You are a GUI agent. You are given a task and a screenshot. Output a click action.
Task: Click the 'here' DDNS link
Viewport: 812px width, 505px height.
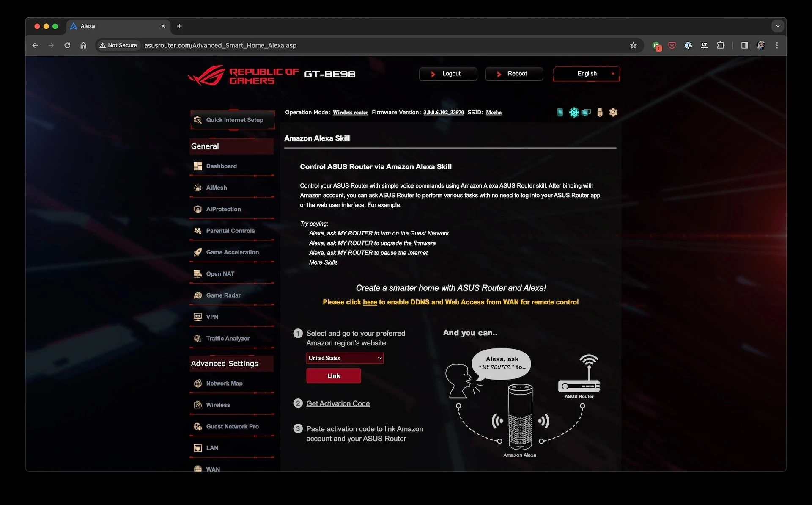[x=370, y=302]
